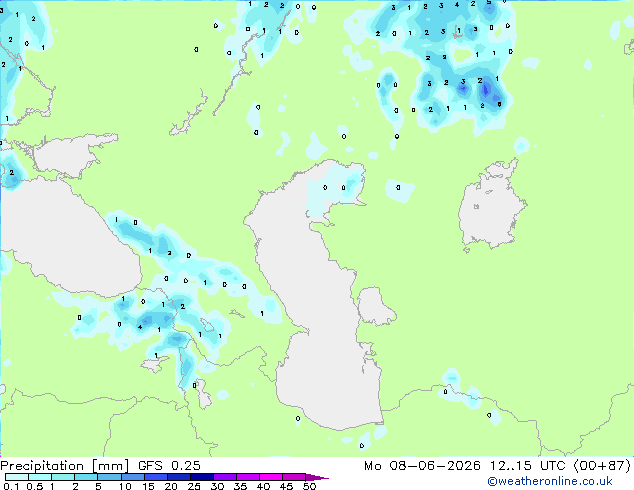Click the '30' legend scale value
634x490 pixels.
[x=217, y=486]
